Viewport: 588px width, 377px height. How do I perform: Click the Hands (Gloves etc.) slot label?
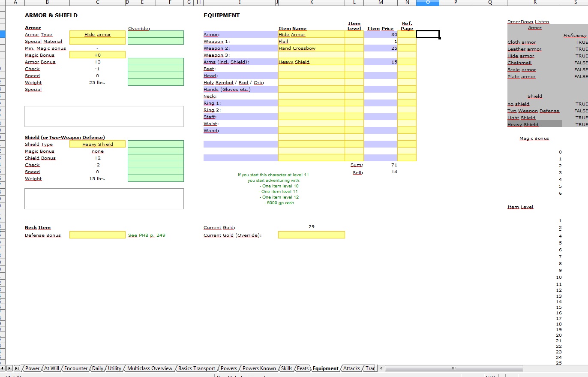pos(227,89)
